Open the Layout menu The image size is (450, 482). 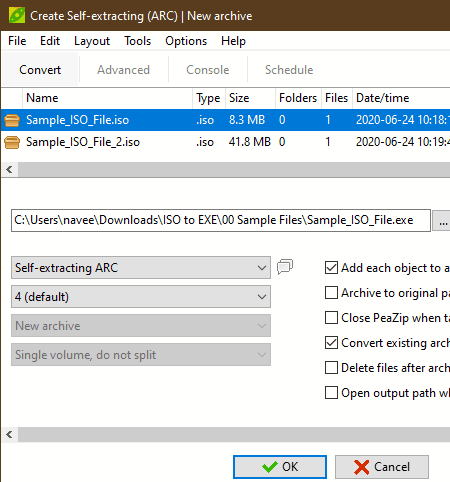click(x=92, y=41)
